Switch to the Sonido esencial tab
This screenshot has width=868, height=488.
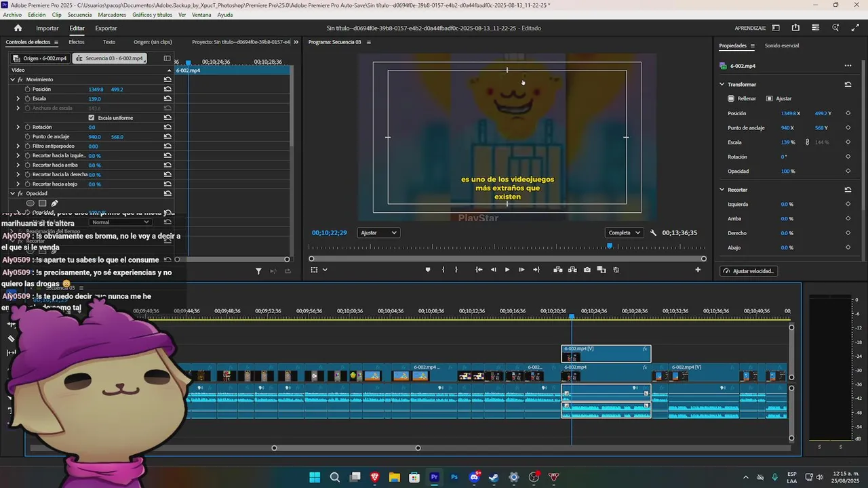coord(782,45)
